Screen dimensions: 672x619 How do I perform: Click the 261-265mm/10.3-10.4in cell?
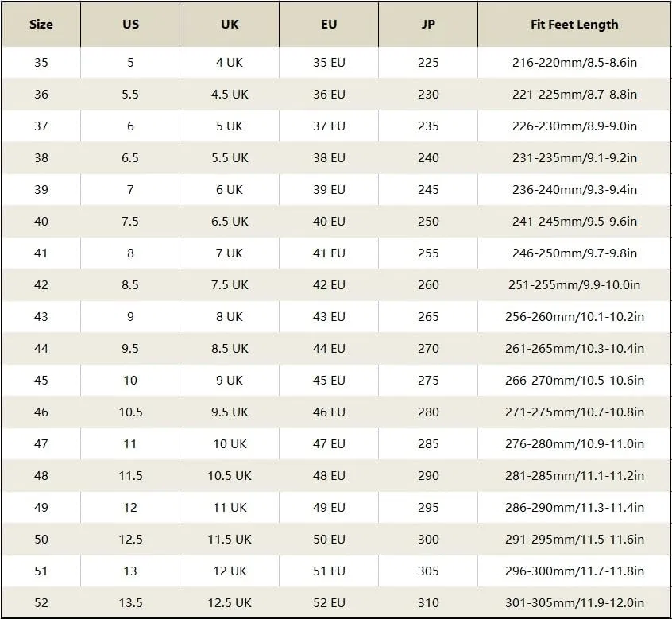[x=574, y=349]
